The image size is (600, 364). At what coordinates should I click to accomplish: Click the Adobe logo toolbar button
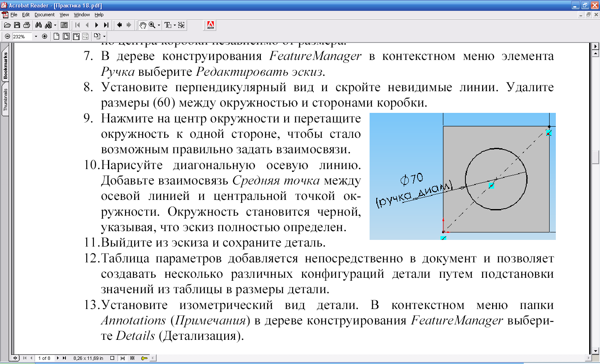pyautogui.click(x=211, y=25)
